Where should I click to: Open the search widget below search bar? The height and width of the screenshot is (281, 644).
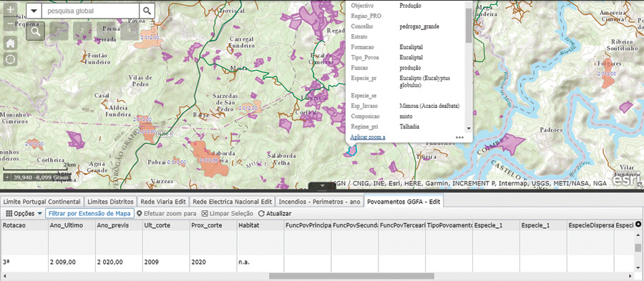tap(35, 31)
